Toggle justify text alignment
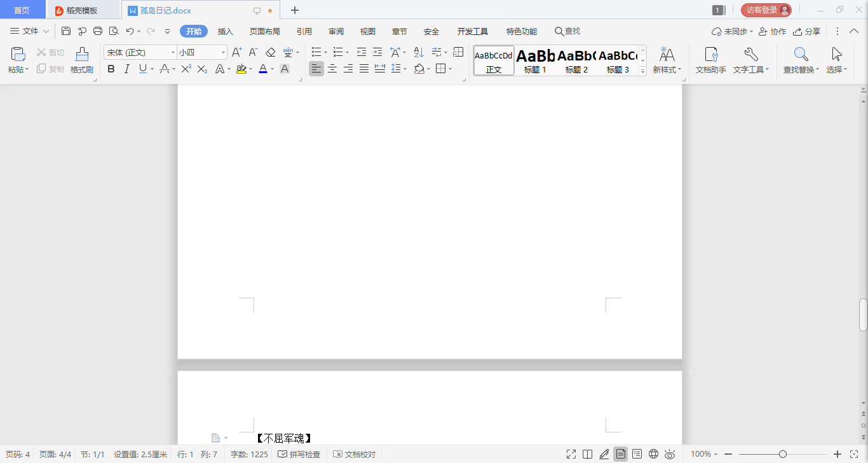The image size is (868, 463). pyautogui.click(x=364, y=69)
